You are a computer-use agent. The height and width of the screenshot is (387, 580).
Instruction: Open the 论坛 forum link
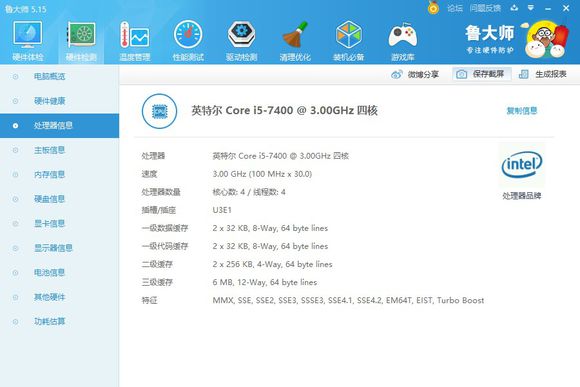(x=455, y=8)
